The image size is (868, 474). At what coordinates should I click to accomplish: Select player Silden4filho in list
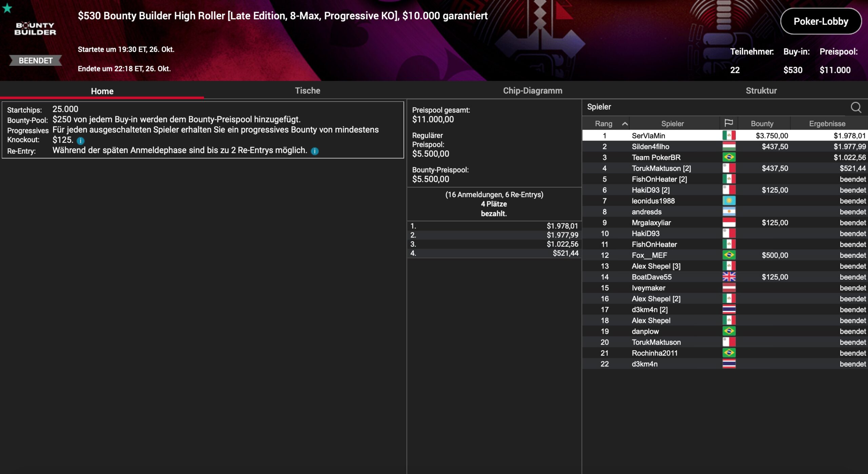[650, 147]
